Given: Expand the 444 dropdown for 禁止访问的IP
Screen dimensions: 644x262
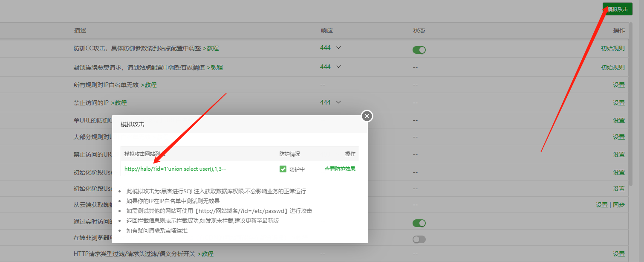Looking at the screenshot, I should point(337,102).
